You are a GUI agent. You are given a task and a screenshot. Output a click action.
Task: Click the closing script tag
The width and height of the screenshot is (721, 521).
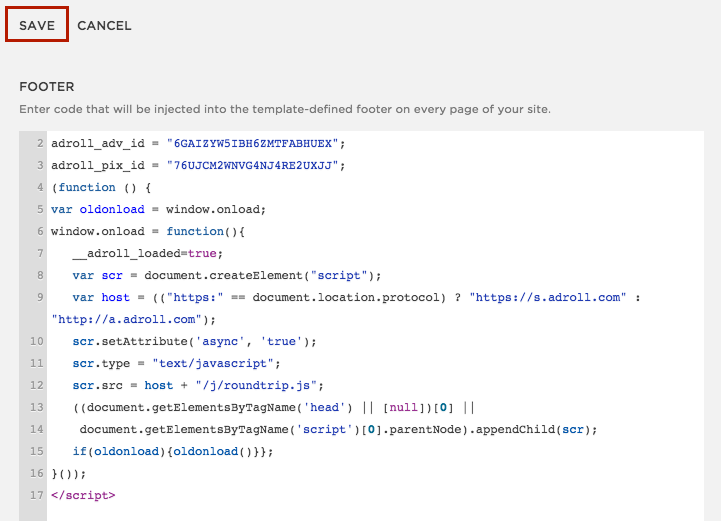click(83, 495)
